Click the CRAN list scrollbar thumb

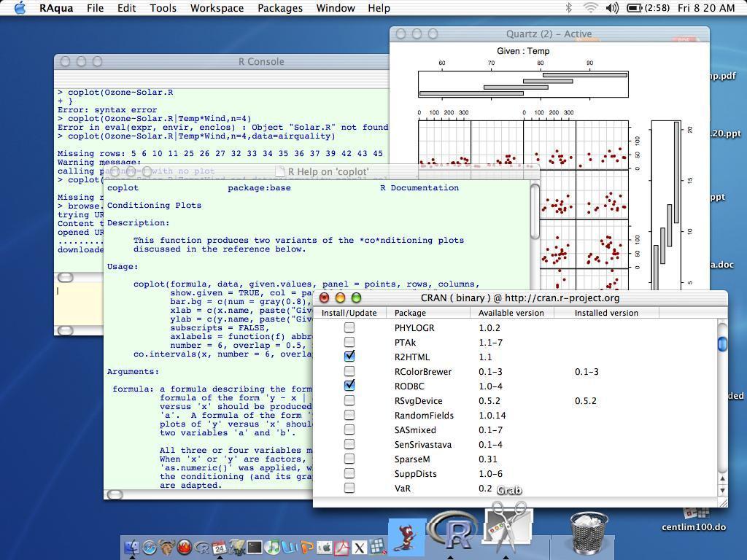pos(722,344)
